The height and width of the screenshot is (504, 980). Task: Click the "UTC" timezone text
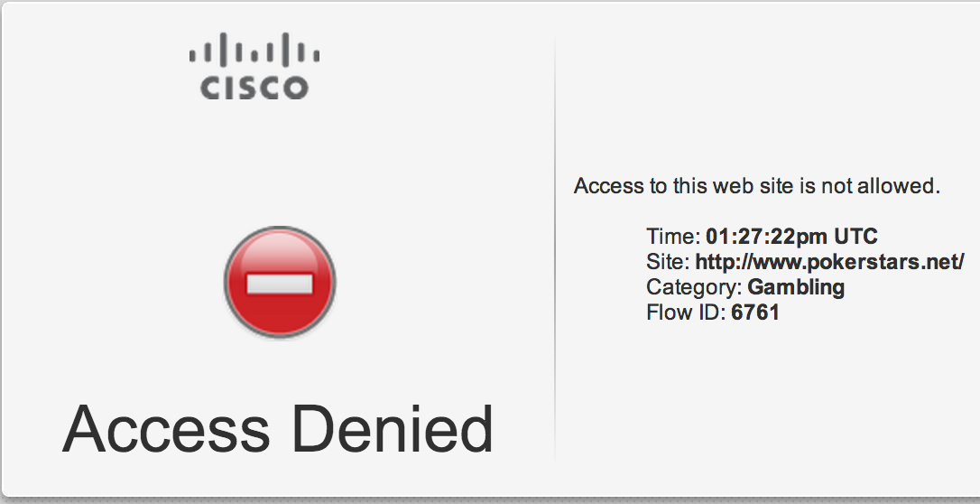(x=855, y=238)
